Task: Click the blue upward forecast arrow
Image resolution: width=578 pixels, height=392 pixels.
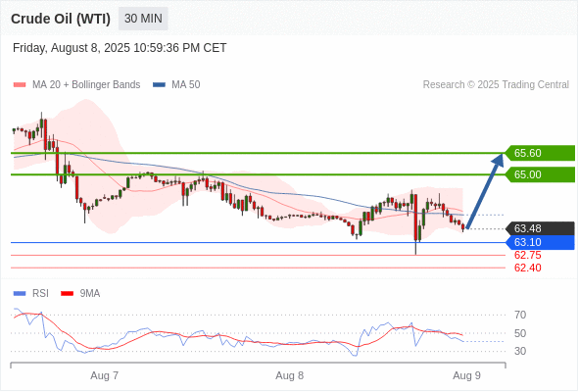Action: click(485, 191)
